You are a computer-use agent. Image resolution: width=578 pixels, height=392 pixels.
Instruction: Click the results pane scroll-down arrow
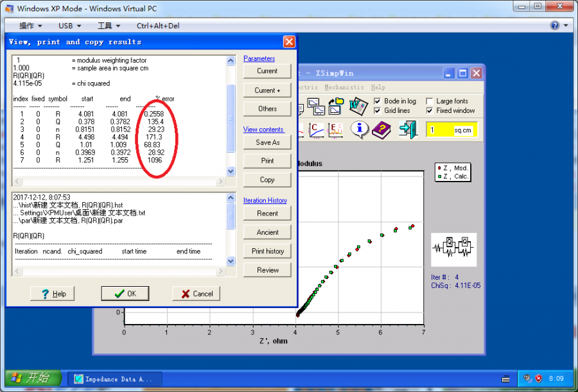[231, 171]
